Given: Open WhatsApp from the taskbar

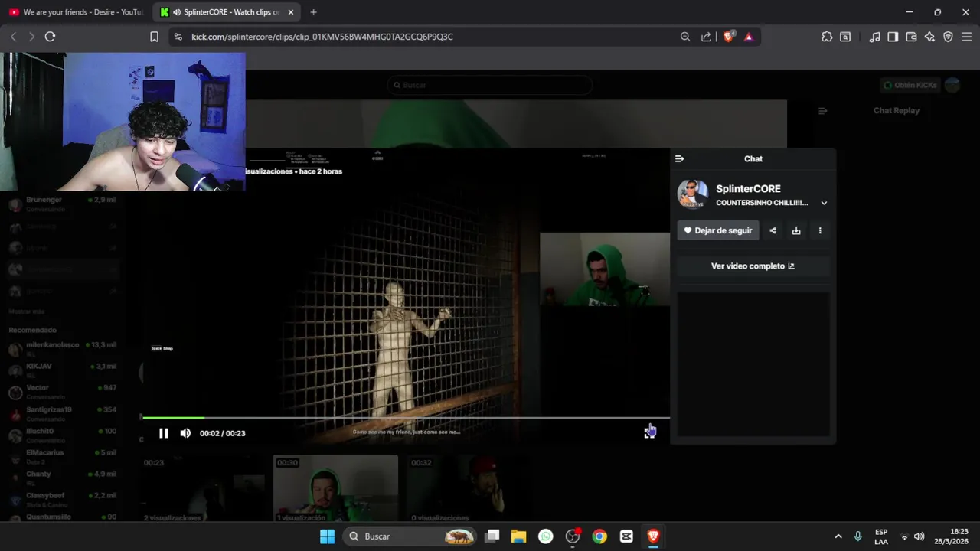Looking at the screenshot, I should pos(545,536).
